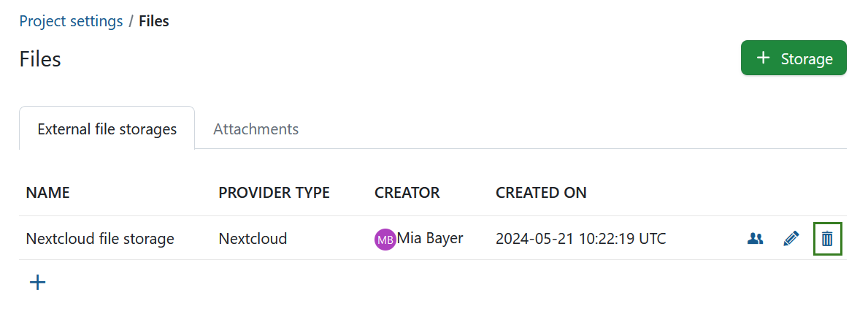The height and width of the screenshot is (325, 868).
Task: Click the PROVIDER TYPE column header
Action: pyautogui.click(x=274, y=193)
